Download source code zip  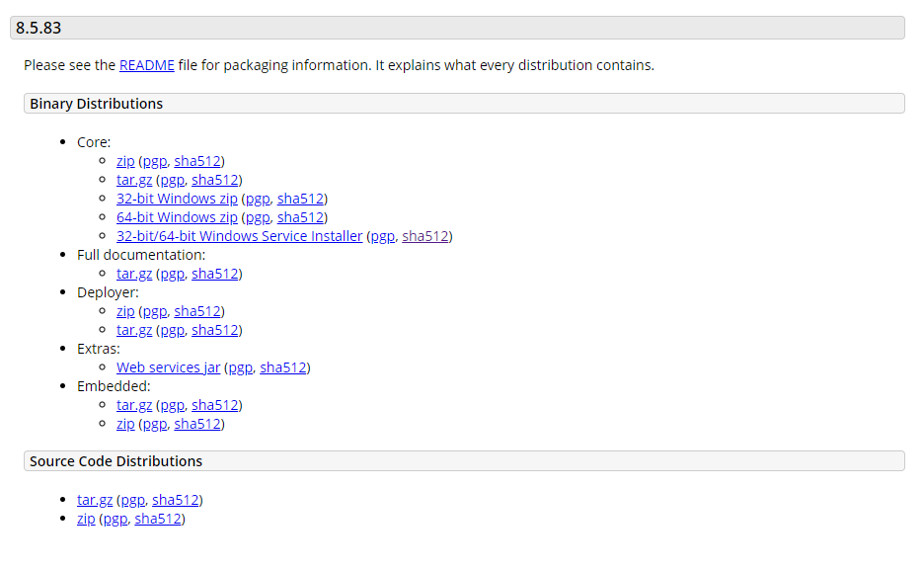(86, 519)
